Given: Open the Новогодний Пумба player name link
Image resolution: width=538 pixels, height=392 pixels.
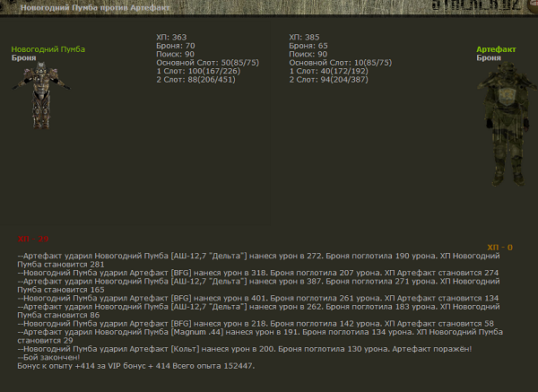Looking at the screenshot, I should (48, 49).
